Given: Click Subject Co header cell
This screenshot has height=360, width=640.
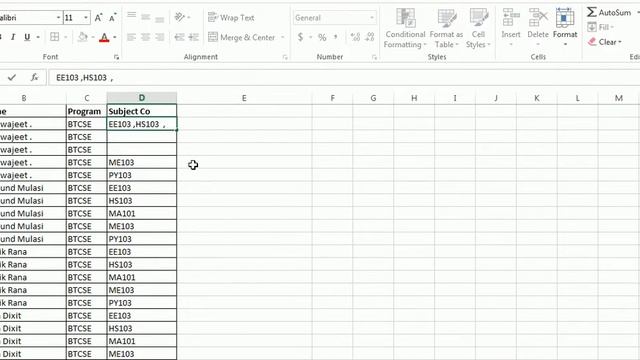Looking at the screenshot, I should pos(142,111).
